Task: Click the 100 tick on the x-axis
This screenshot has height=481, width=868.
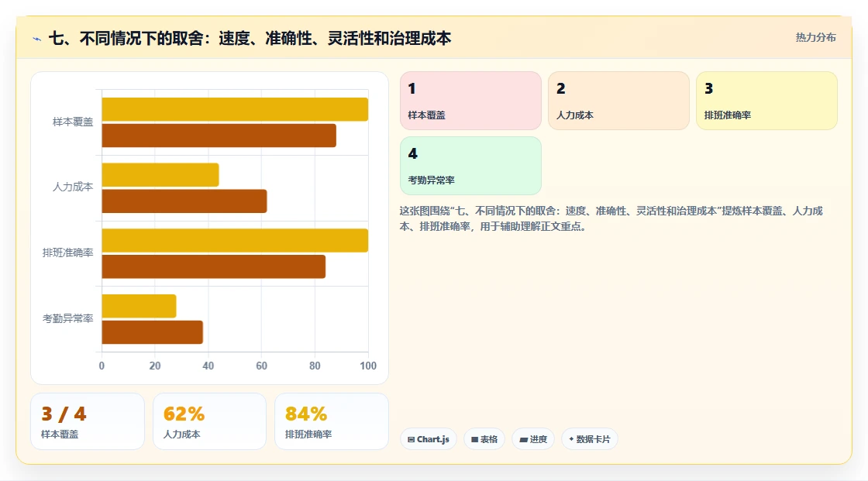Action: point(368,366)
